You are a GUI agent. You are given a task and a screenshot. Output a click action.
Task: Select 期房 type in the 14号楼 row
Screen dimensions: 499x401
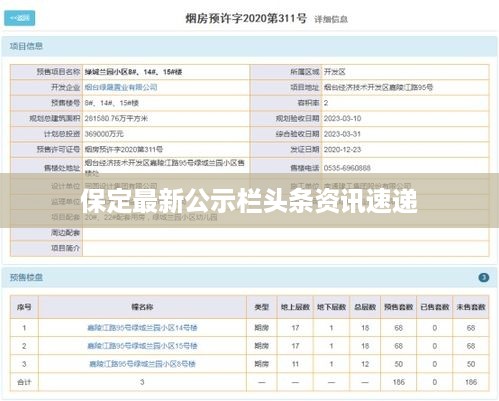[262, 328]
